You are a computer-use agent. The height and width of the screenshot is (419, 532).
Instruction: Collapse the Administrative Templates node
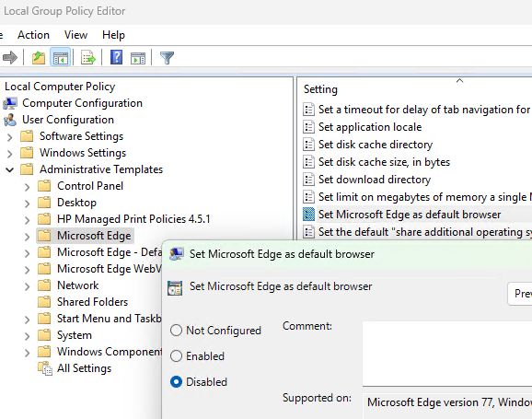click(x=10, y=169)
